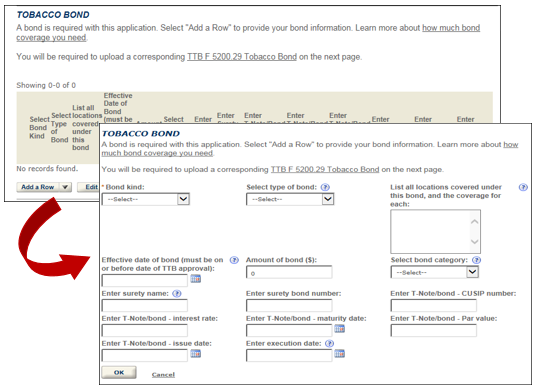The width and height of the screenshot is (538, 390).
Task: Click the Select Type of Bond column header
Action: click(x=61, y=128)
